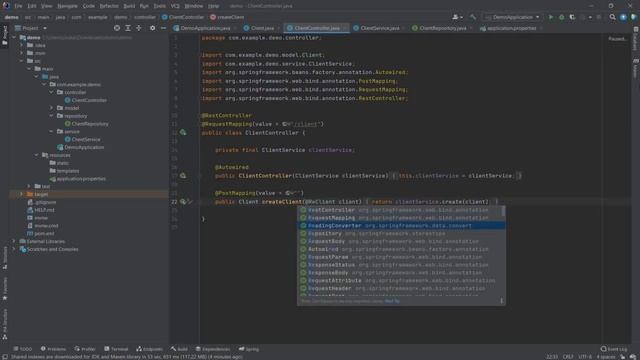640x360 pixels.
Task: Collapse the demo root folder
Action: (14, 38)
